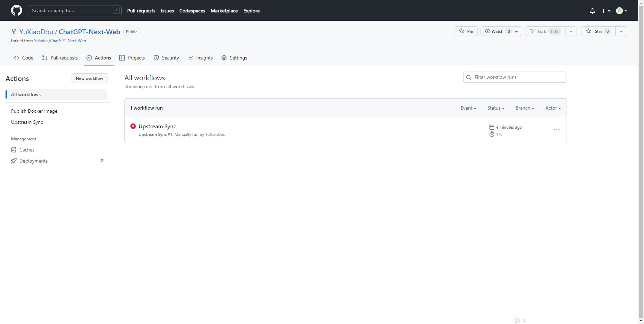Open Deployments via the rocket icon

pyautogui.click(x=14, y=161)
